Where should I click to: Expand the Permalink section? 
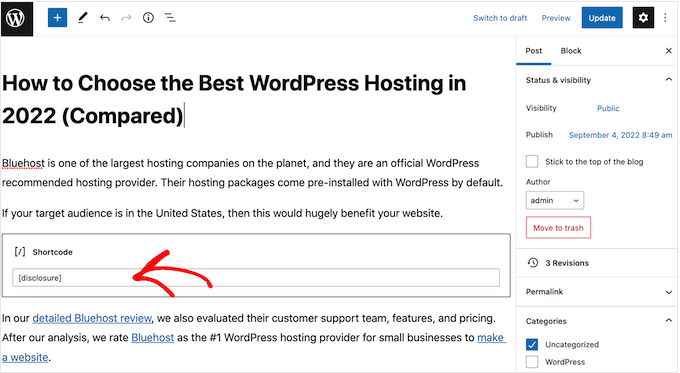[668, 292]
